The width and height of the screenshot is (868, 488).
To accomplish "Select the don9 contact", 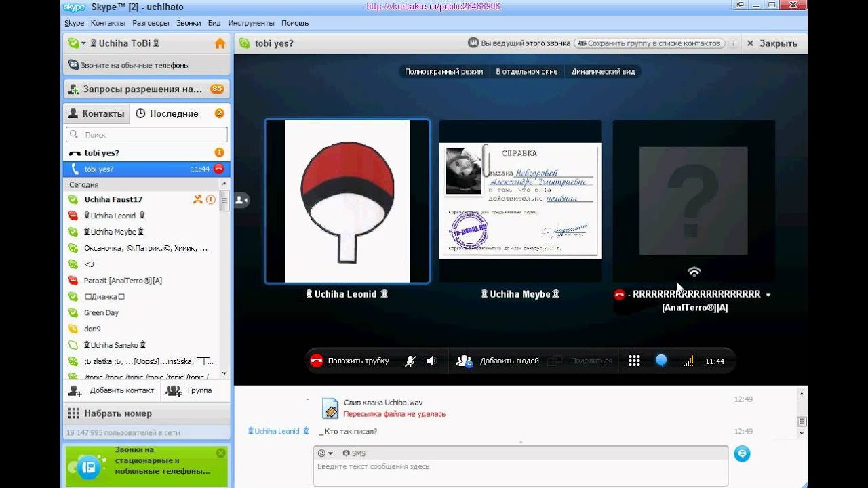I will pos(141,329).
